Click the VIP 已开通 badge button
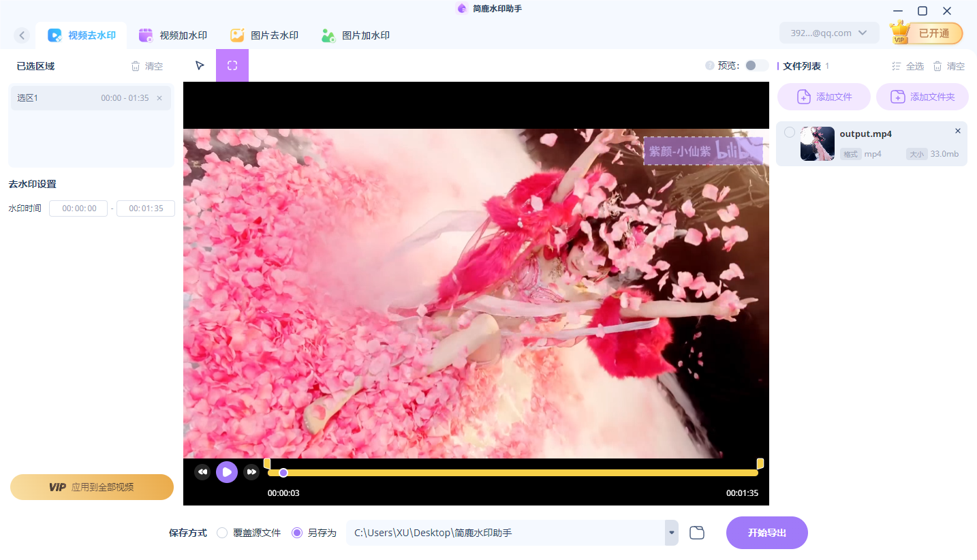This screenshot has width=977, height=560. click(927, 33)
